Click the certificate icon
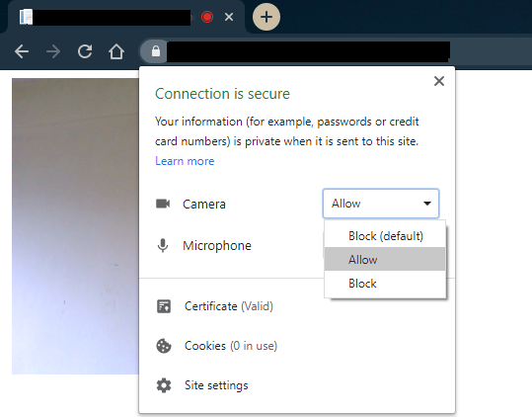 164,306
